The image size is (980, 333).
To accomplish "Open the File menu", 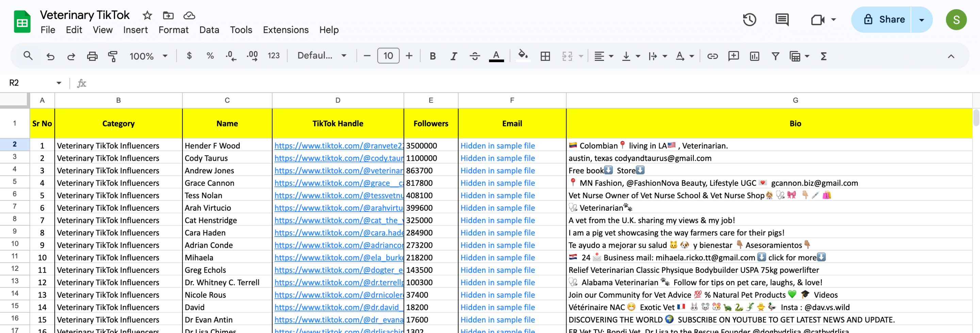I will point(48,30).
